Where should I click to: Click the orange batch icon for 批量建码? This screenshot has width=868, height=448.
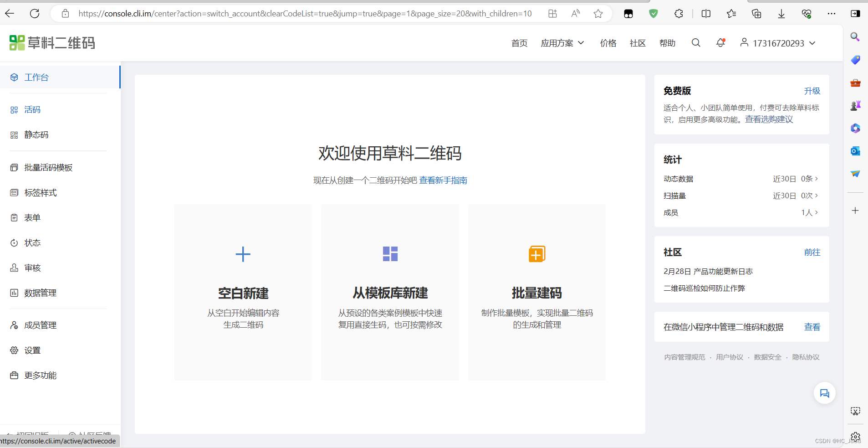[537, 254]
